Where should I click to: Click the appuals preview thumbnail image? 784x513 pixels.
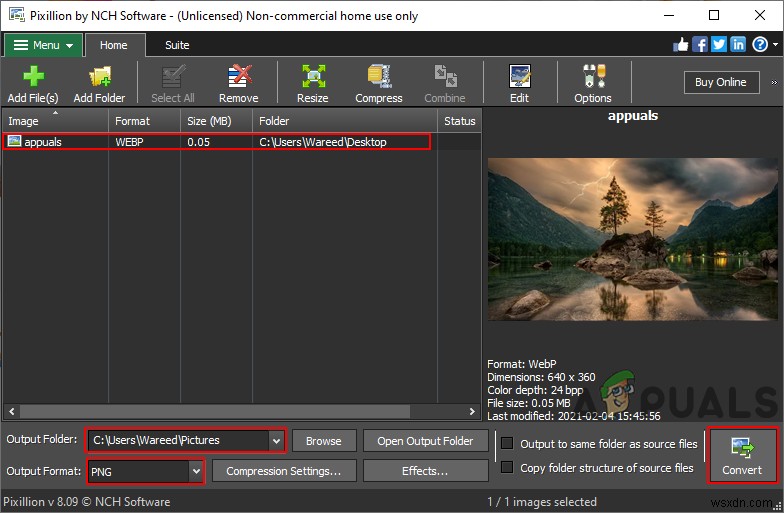pyautogui.click(x=632, y=240)
